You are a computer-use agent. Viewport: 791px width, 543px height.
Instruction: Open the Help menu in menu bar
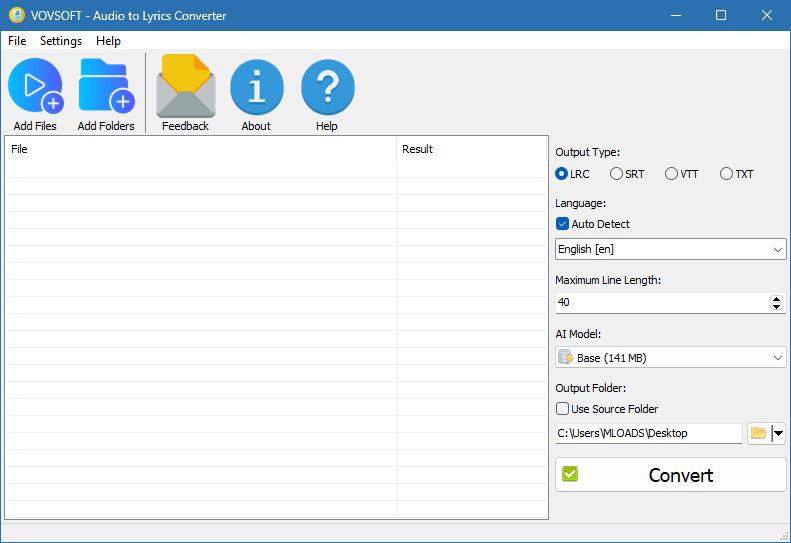click(x=108, y=41)
